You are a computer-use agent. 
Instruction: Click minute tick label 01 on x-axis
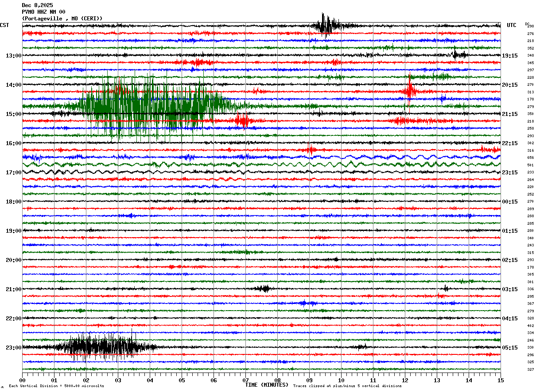pos(54,380)
